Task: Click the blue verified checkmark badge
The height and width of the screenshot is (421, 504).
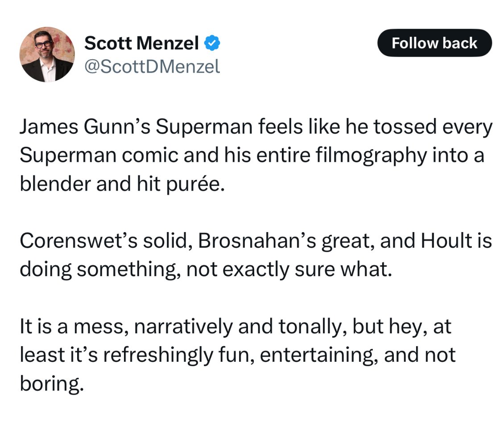Action: [212, 43]
